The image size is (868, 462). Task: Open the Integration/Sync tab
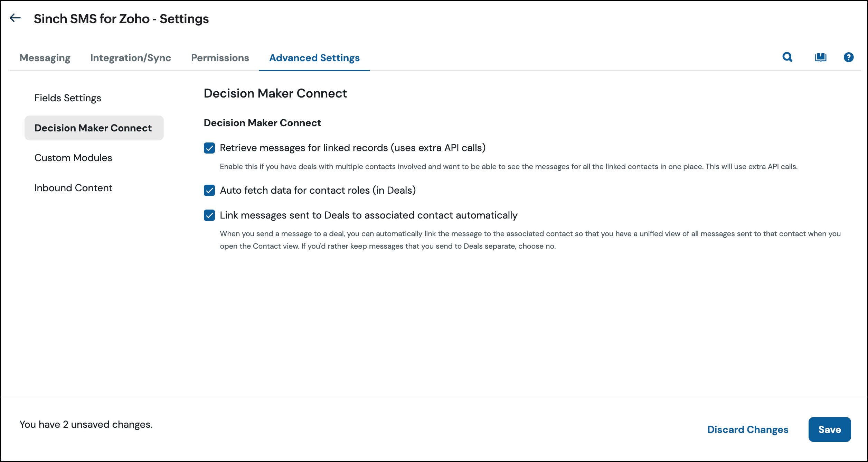131,58
